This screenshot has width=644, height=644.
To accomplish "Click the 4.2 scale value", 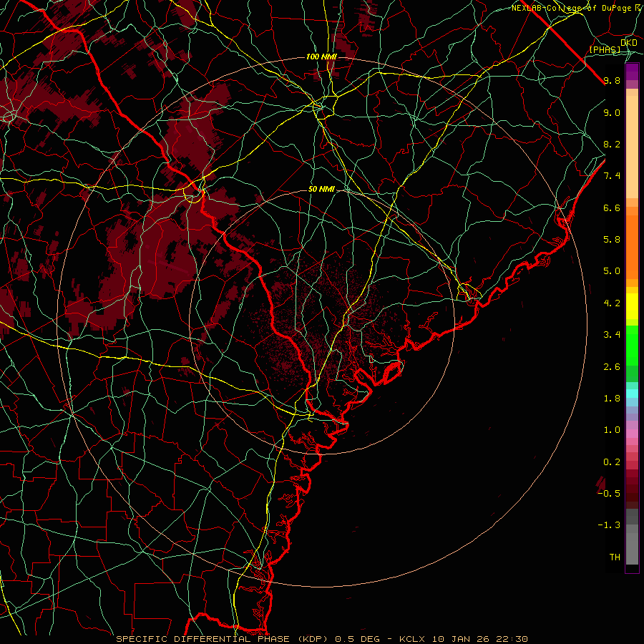I will (612, 303).
